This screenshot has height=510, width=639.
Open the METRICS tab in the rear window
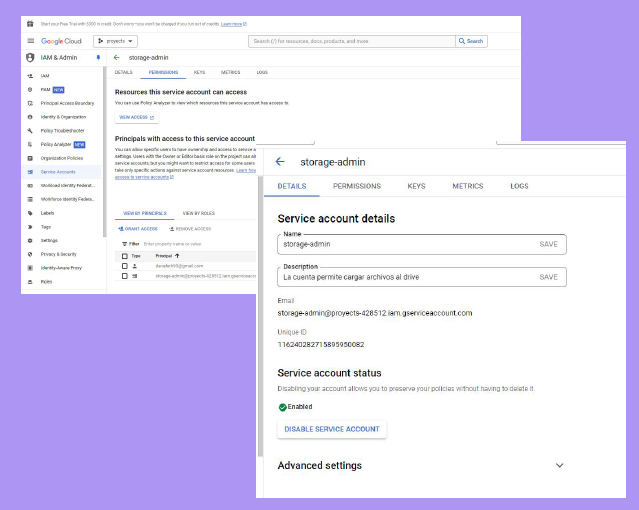[231, 72]
